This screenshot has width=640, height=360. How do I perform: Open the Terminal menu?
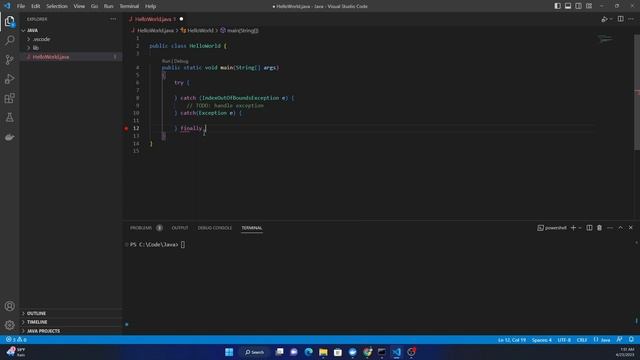pyautogui.click(x=129, y=6)
